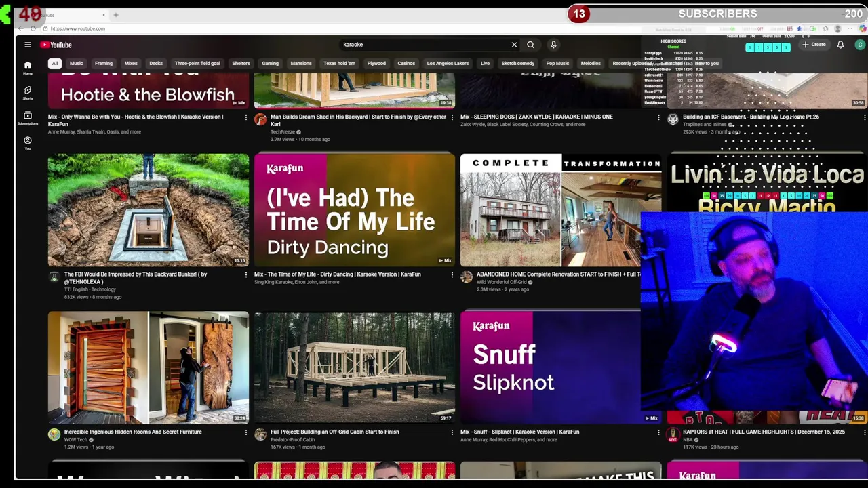Viewport: 868px width, 488px height.
Task: Open options for Man Builds Dream Shed
Action: (x=452, y=118)
